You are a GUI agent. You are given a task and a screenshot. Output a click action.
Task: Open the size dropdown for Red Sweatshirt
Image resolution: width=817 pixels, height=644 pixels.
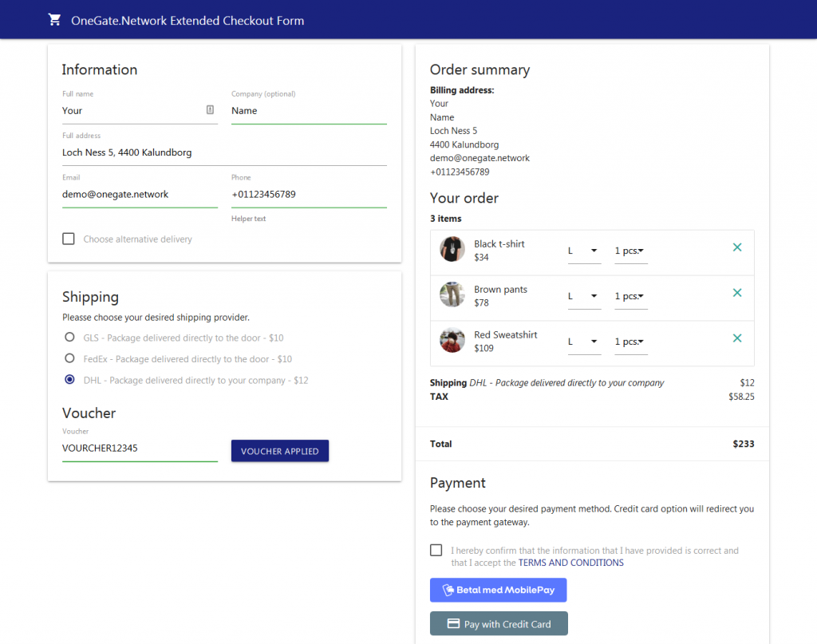point(582,342)
